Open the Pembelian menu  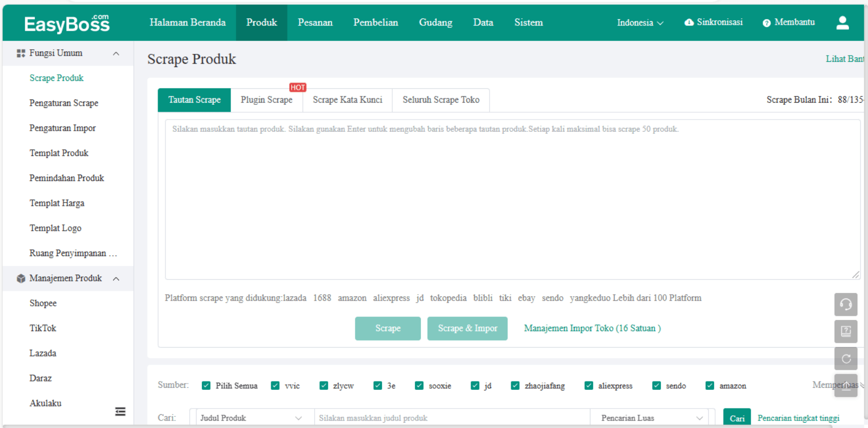tap(376, 23)
